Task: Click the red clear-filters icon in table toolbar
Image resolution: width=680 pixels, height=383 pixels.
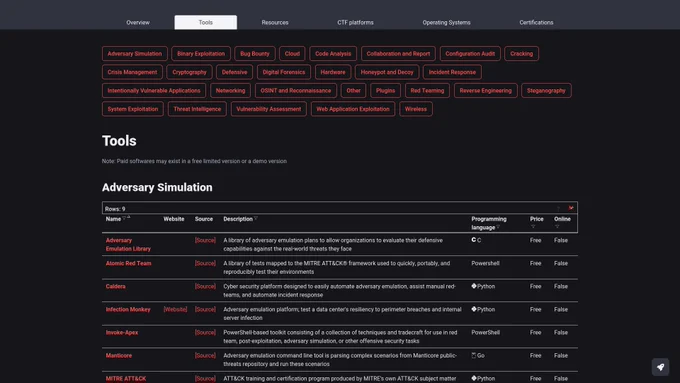Action: [x=571, y=208]
